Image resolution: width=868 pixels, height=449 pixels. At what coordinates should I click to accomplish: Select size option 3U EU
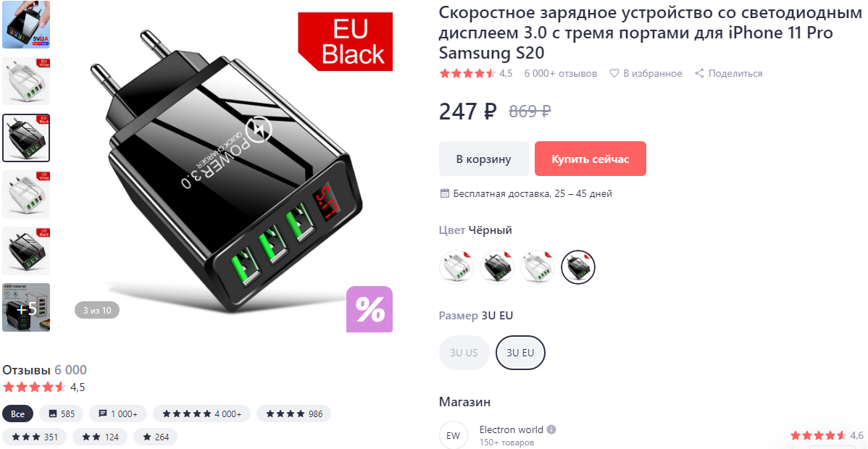point(520,353)
